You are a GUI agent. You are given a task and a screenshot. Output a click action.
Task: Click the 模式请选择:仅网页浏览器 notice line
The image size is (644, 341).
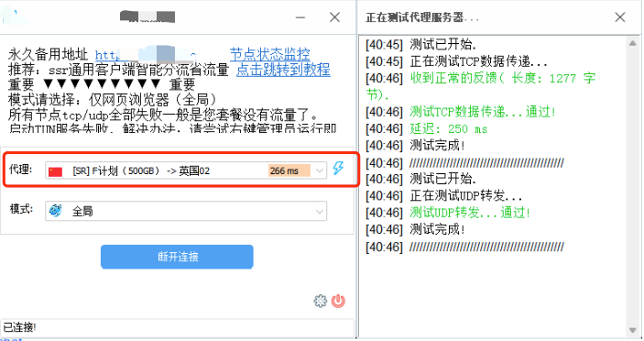click(x=112, y=99)
